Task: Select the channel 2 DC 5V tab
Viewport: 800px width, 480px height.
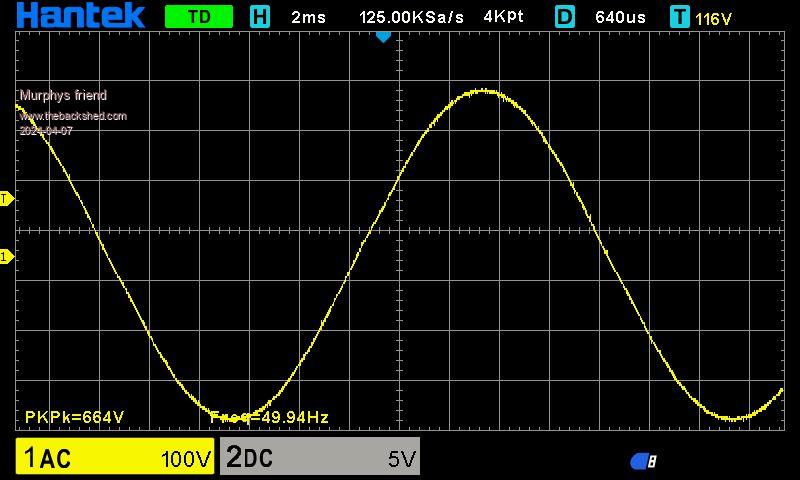Action: pos(320,458)
